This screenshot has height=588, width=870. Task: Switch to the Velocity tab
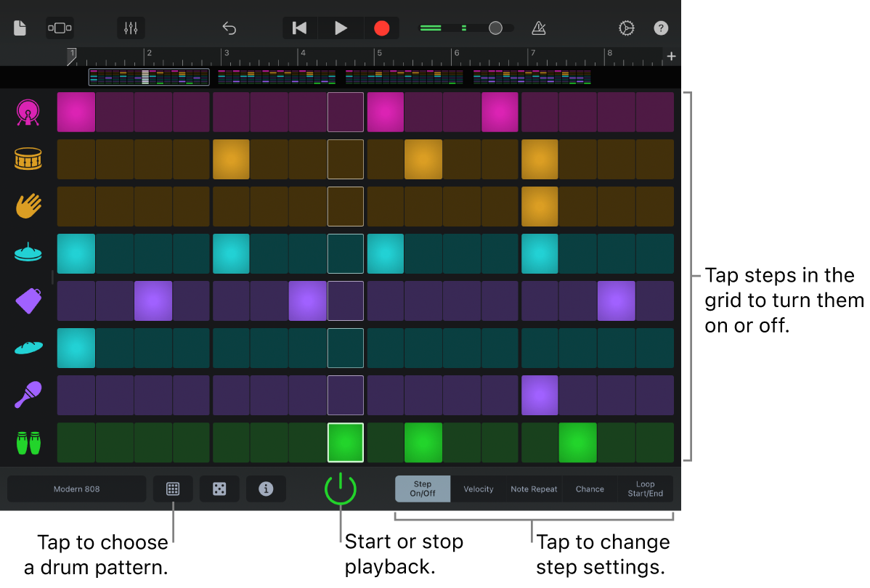point(478,489)
